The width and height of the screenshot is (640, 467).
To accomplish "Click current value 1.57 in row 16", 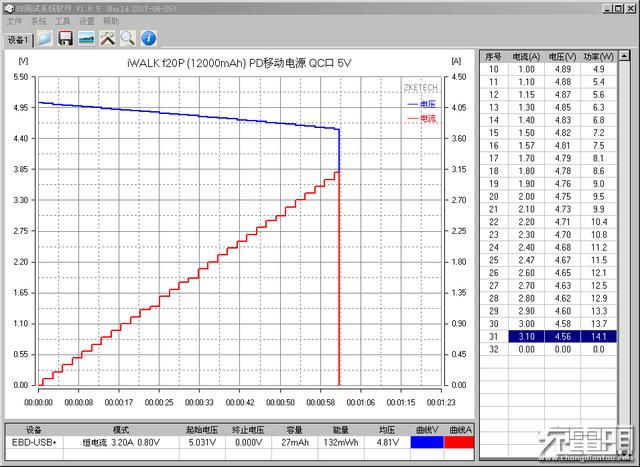I will coord(526,145).
